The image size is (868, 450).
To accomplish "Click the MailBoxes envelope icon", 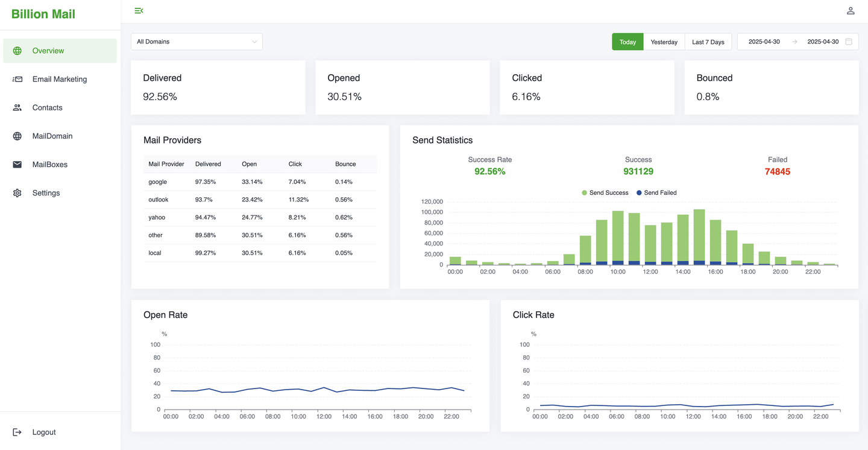I will (x=17, y=165).
